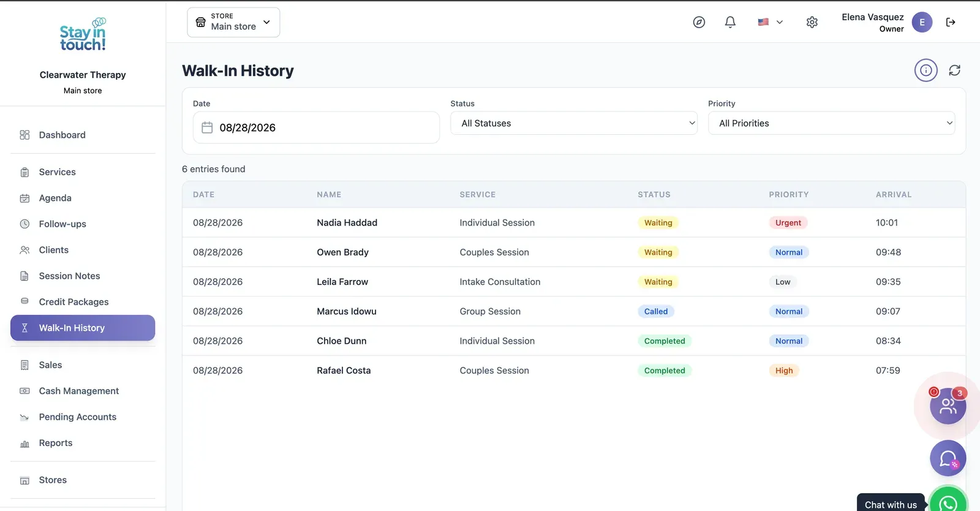Click the Stay in touch logo
Screen dimensions: 980x511
(83, 34)
